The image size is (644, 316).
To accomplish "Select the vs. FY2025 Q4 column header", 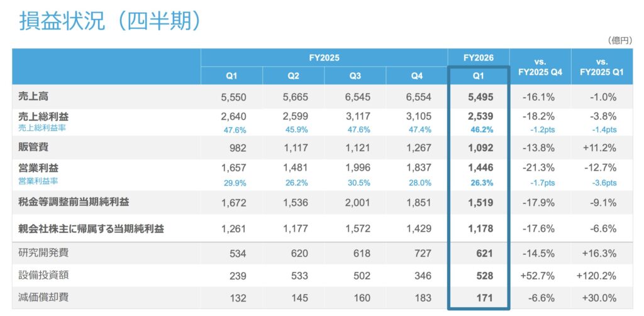I will (540, 66).
